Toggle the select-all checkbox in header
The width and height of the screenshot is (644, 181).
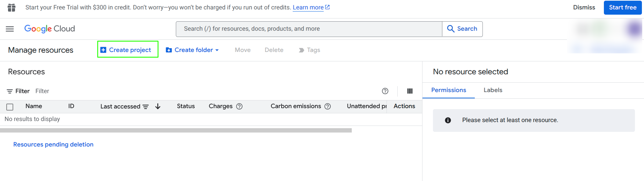10,107
